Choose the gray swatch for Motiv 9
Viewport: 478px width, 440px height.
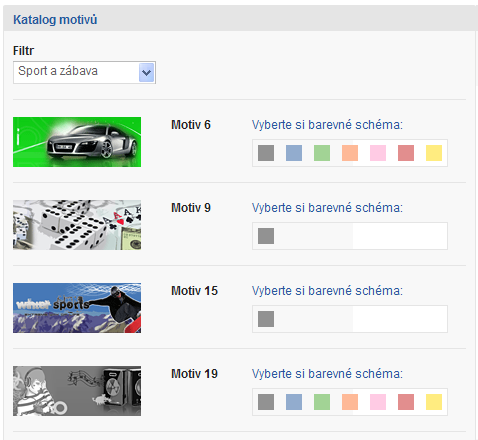click(266, 236)
